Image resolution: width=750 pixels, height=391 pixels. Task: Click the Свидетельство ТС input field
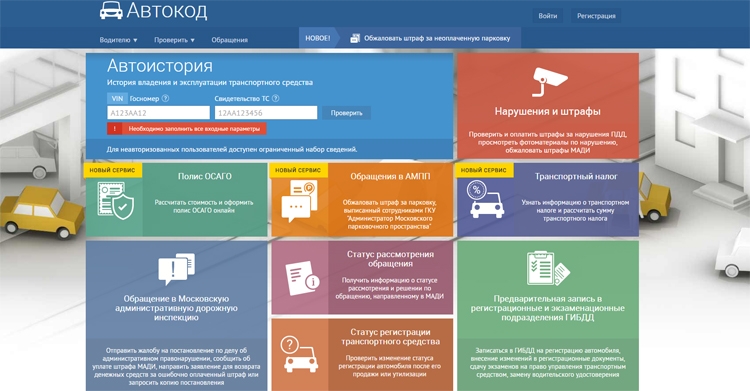(x=265, y=113)
